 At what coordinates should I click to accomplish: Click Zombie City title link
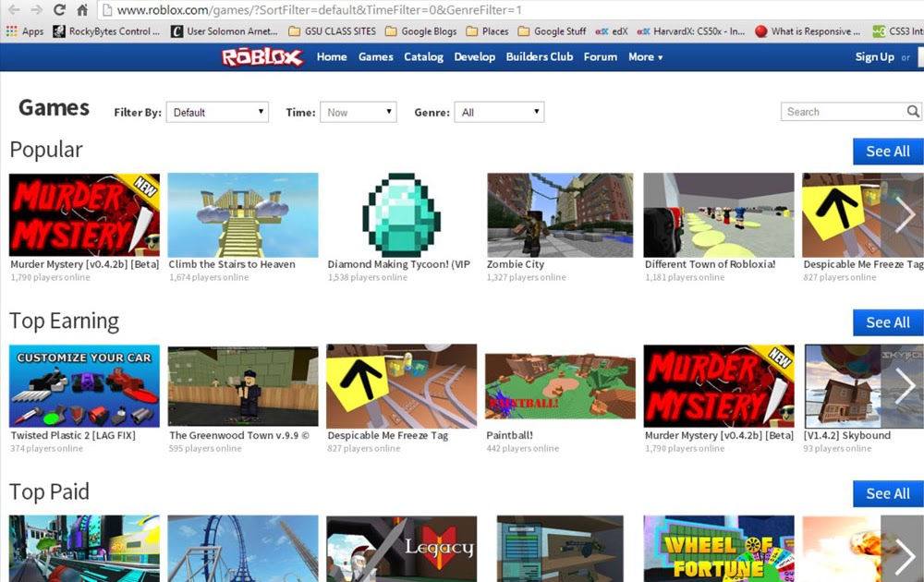click(516, 264)
